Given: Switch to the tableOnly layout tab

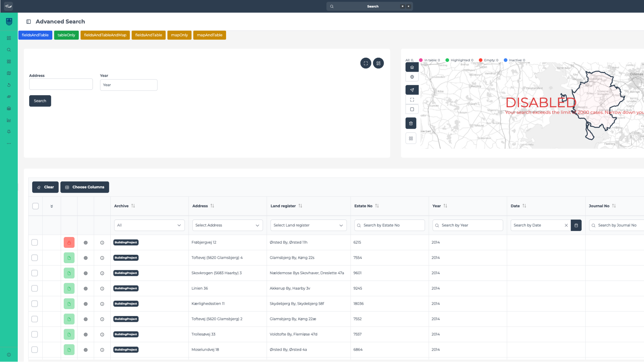Looking at the screenshot, I should pos(66,35).
